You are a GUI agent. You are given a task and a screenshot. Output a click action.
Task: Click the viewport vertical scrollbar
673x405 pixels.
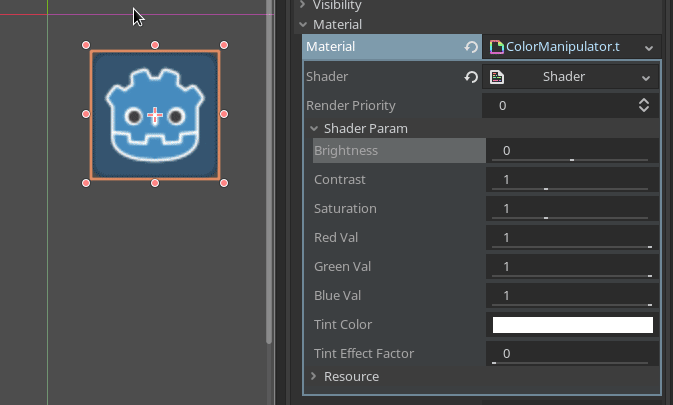pyautogui.click(x=269, y=172)
